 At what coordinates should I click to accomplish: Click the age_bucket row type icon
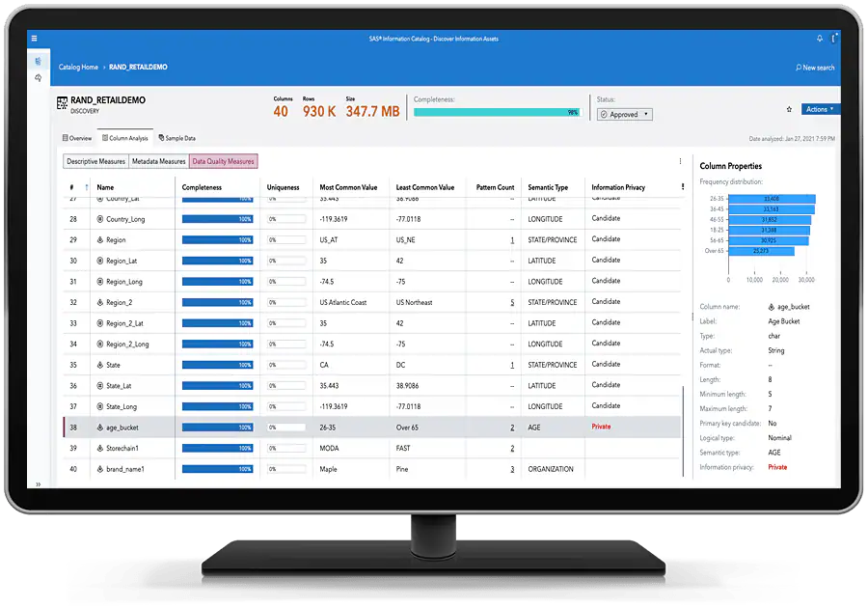coord(100,428)
